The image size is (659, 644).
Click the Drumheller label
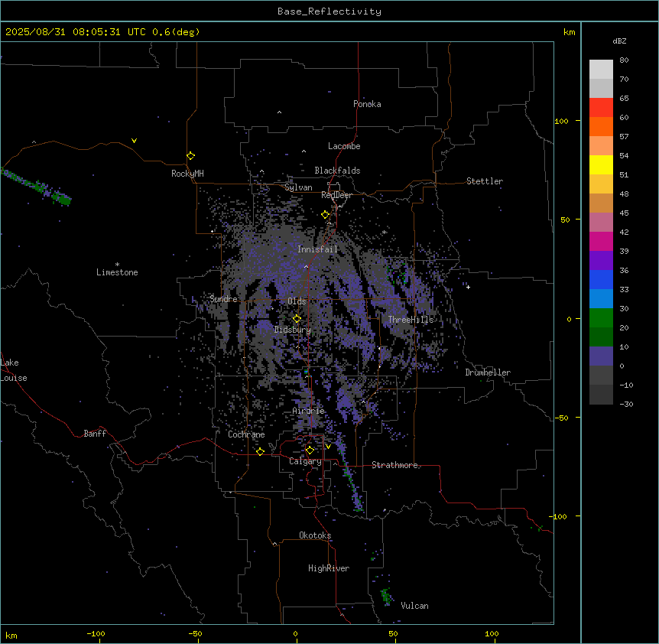pyautogui.click(x=488, y=372)
